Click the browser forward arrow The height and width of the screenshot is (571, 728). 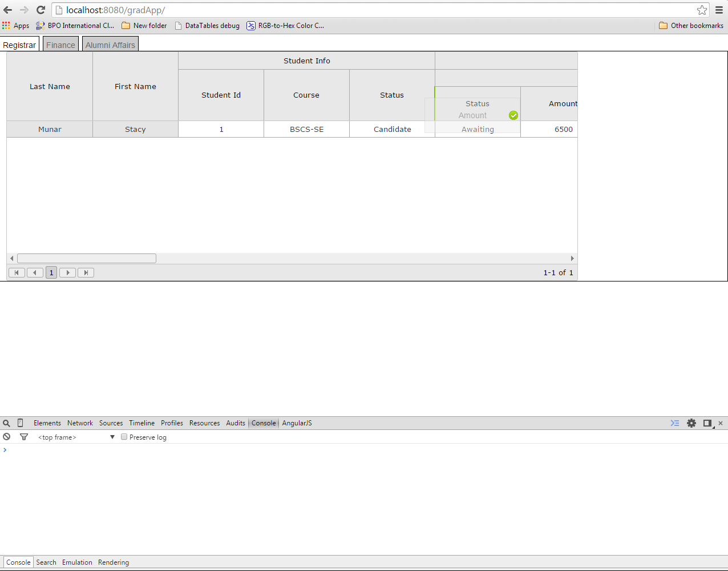tap(24, 10)
